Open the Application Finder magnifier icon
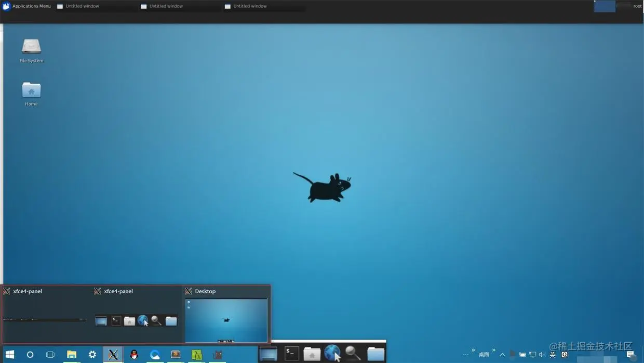Viewport: 644px width, 363px height. click(x=352, y=354)
